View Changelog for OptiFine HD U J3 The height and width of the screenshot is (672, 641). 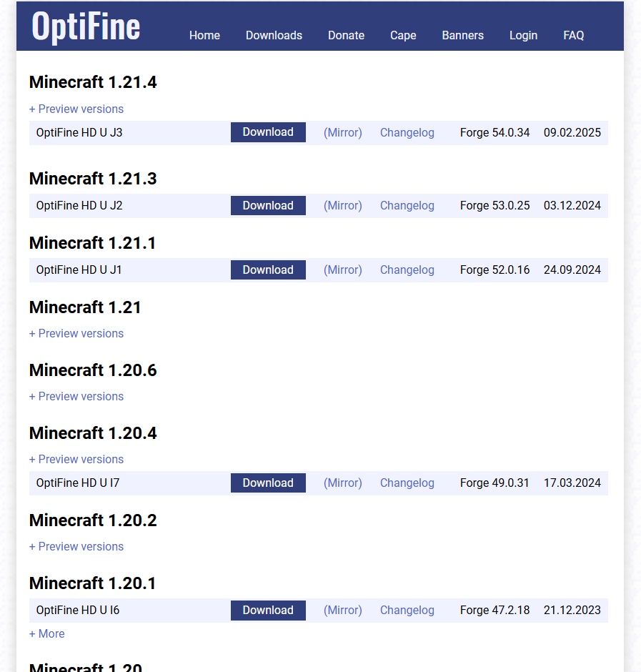[407, 133]
